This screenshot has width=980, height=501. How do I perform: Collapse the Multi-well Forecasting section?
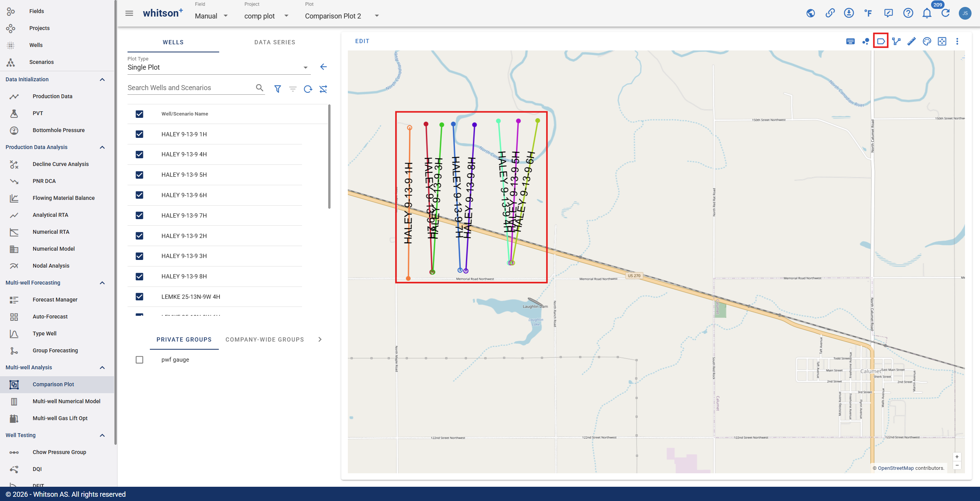[102, 283]
